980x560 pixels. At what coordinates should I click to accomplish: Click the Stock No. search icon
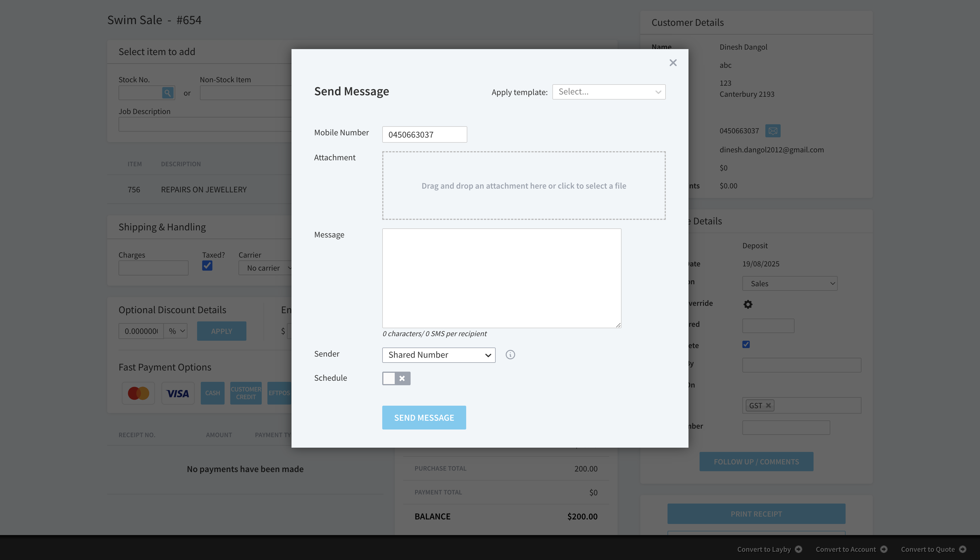pyautogui.click(x=168, y=93)
